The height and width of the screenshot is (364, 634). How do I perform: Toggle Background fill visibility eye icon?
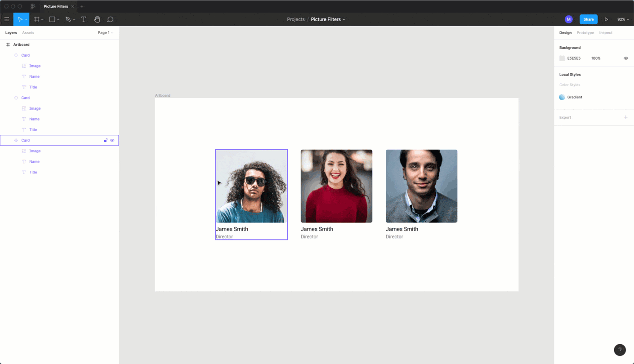[x=625, y=58]
